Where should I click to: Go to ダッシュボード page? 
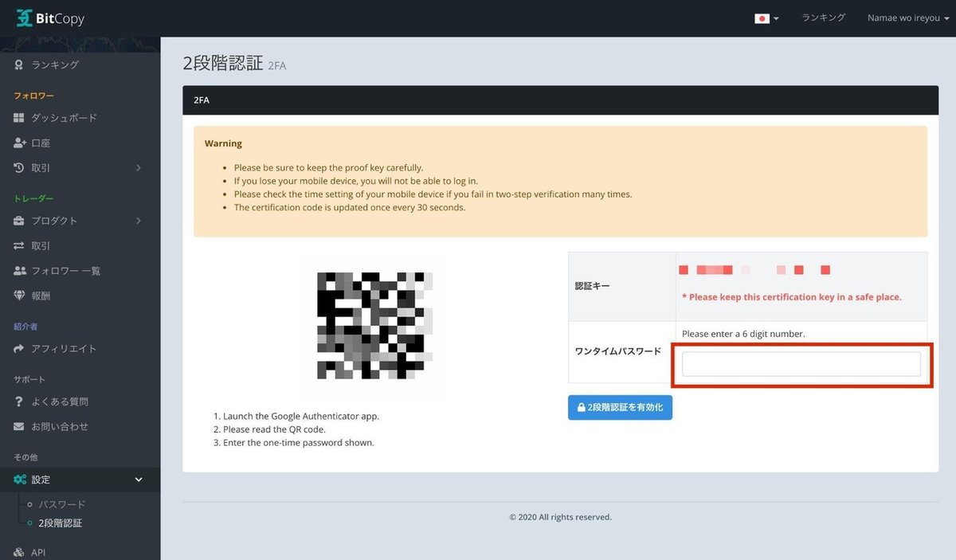tap(64, 118)
